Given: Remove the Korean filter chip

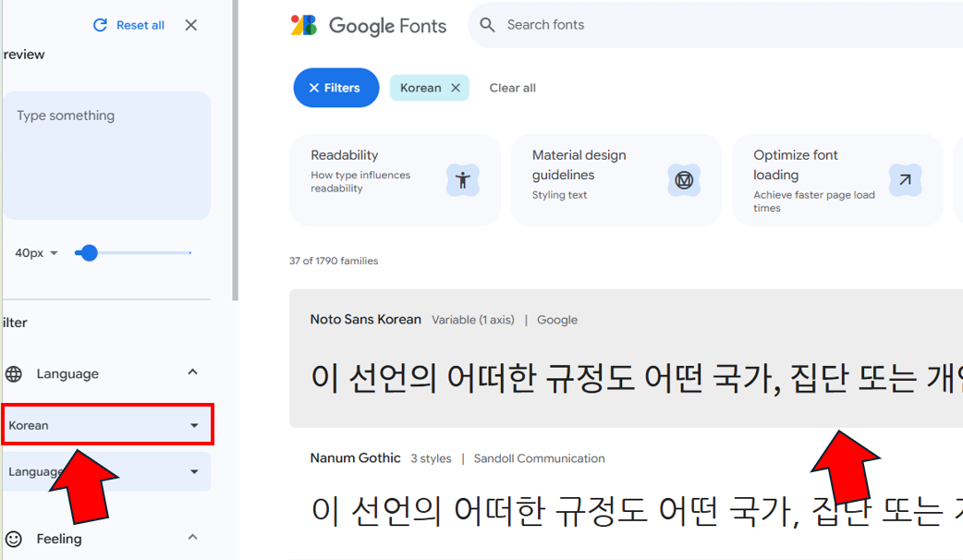Looking at the screenshot, I should (x=456, y=88).
